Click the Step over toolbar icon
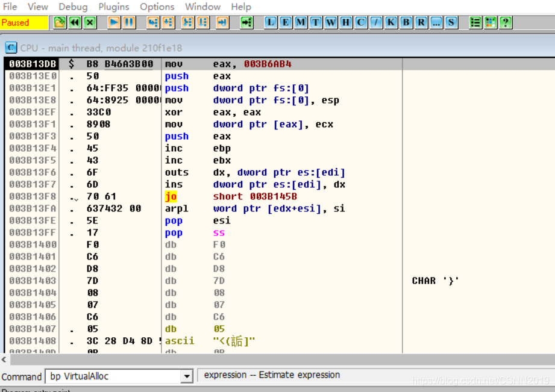 pos(168,23)
